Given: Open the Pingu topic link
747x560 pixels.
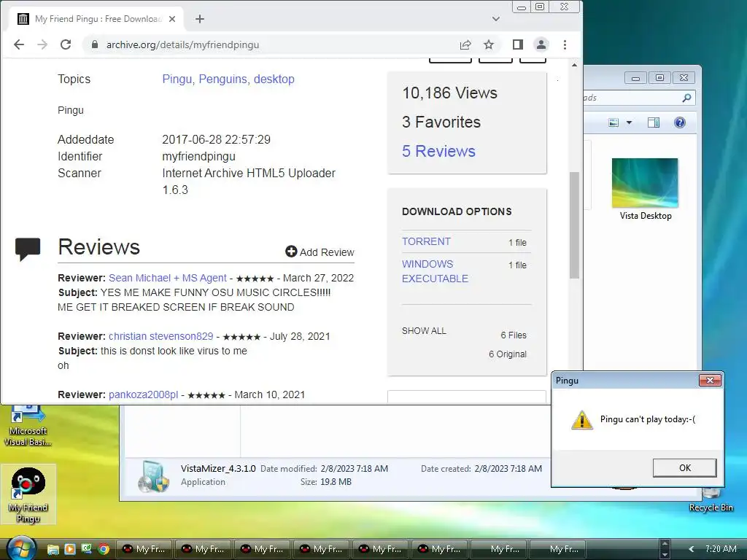Looking at the screenshot, I should (x=177, y=79).
